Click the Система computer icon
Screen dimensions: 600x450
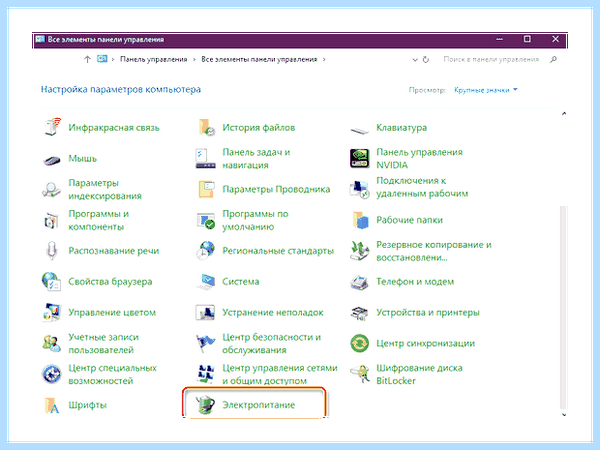(x=207, y=282)
